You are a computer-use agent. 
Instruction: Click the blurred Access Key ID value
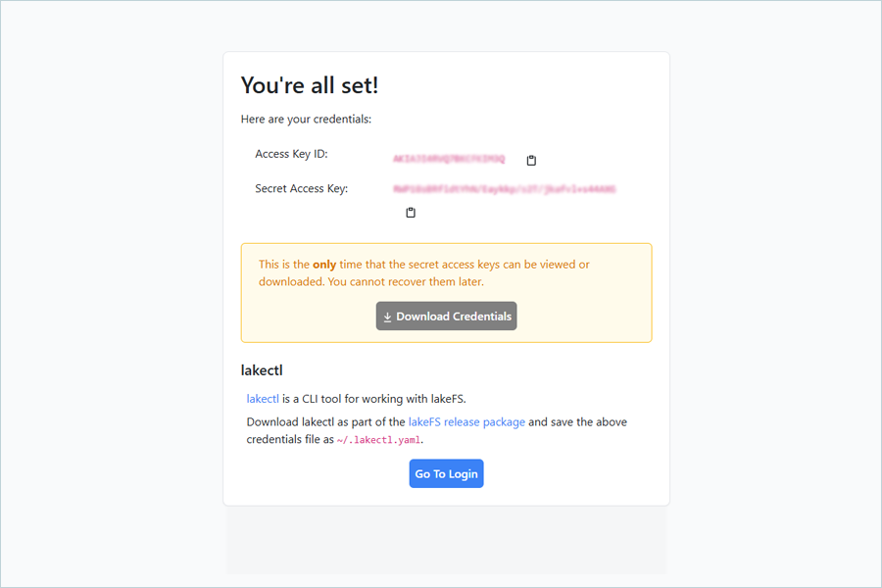[449, 159]
